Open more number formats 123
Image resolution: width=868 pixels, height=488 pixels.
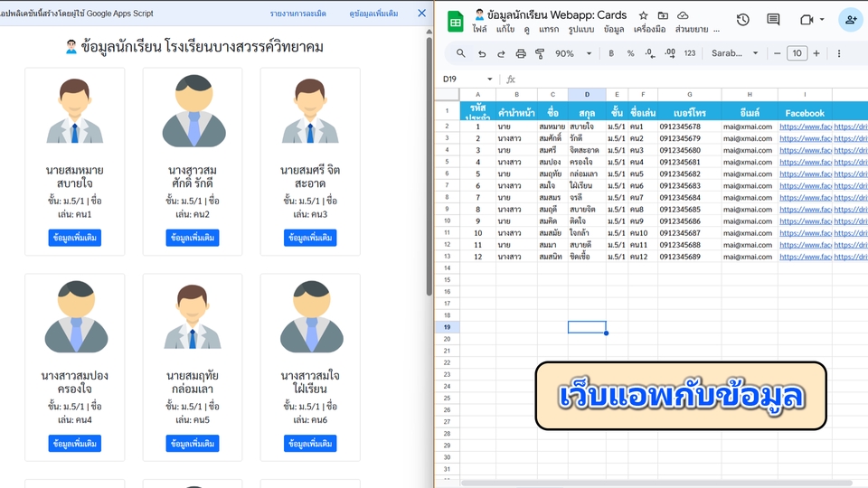click(690, 53)
